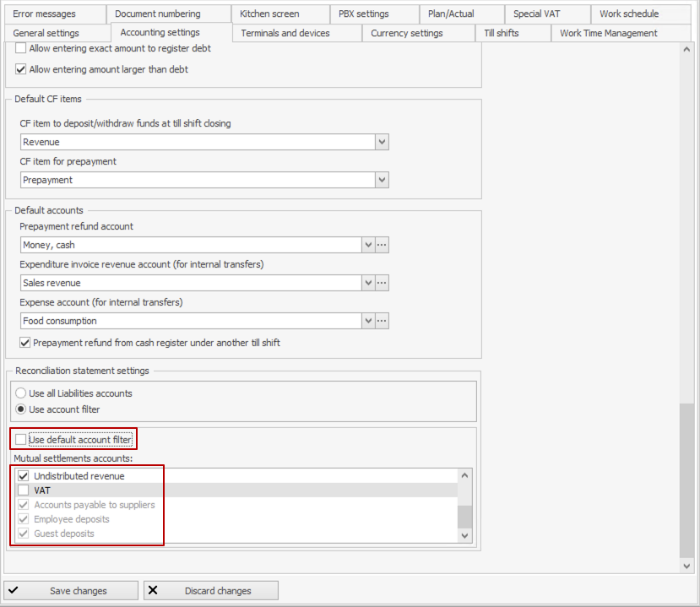Click the Discard changes button
Image resolution: width=700 pixels, height=607 pixels.
(x=210, y=591)
